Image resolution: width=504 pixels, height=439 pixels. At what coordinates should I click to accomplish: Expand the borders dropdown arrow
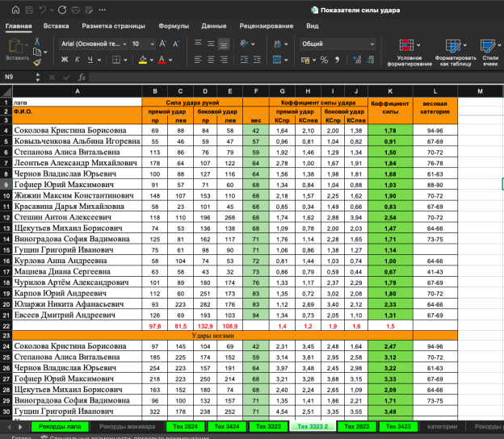[125, 60]
